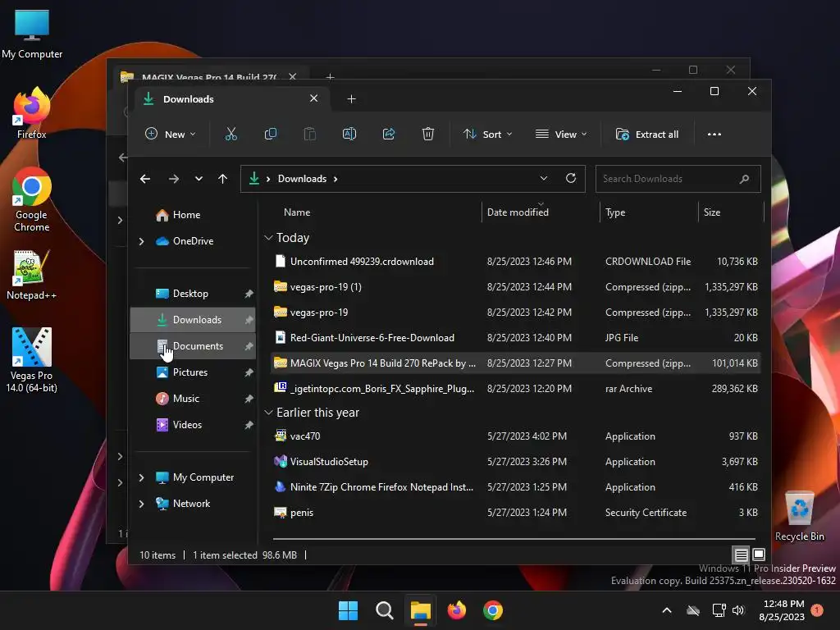Image resolution: width=840 pixels, height=630 pixels.
Task: Select MAGIX Vegas Pro tab in background window
Action: 209,76
